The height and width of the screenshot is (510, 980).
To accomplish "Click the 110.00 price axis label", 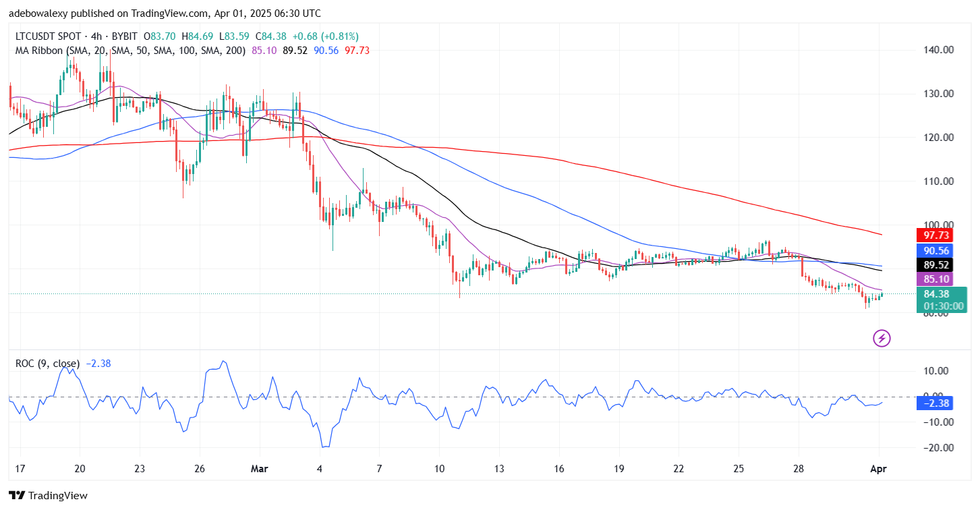I will [938, 181].
